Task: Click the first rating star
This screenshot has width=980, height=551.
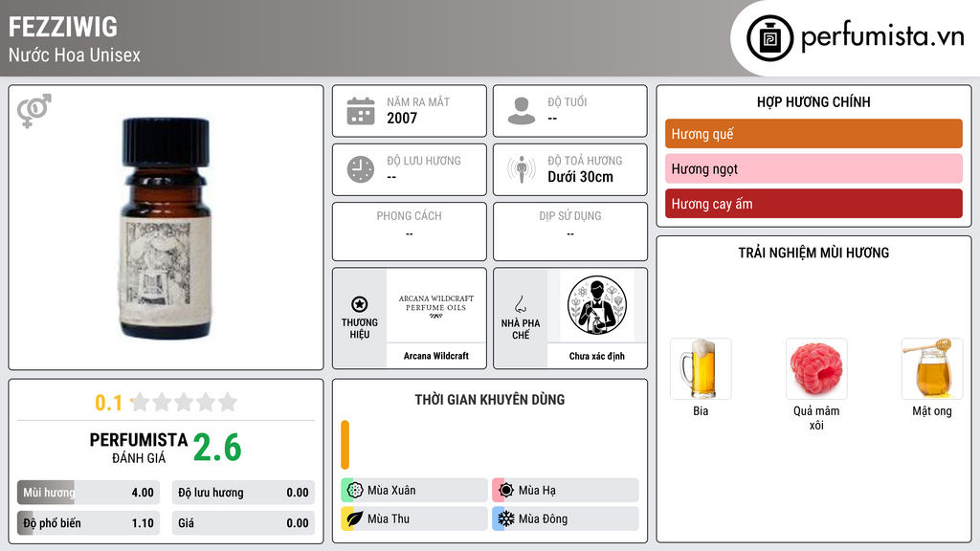Action: (141, 403)
